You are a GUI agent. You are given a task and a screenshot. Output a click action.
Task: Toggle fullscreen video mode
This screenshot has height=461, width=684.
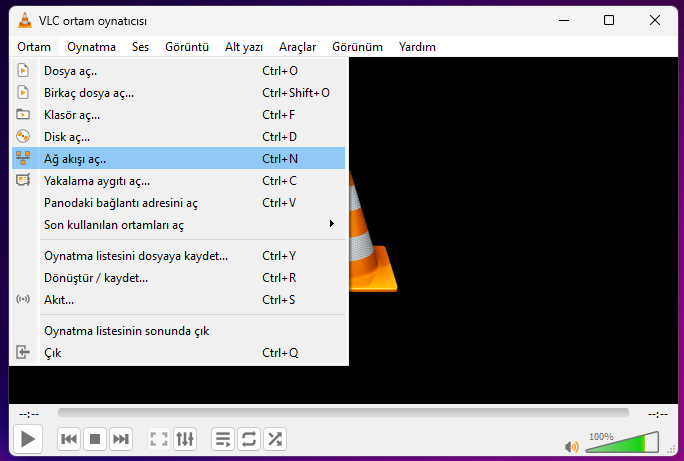pyautogui.click(x=158, y=439)
